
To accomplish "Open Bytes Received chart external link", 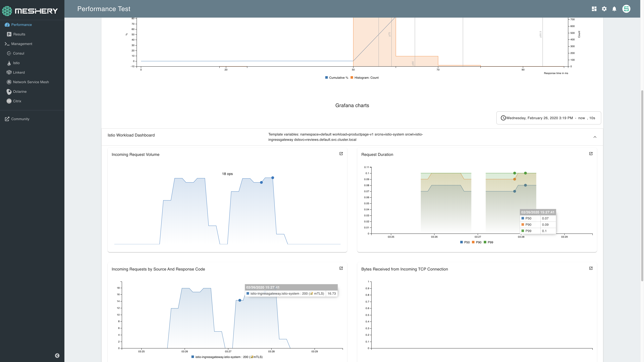I will pos(591,268).
